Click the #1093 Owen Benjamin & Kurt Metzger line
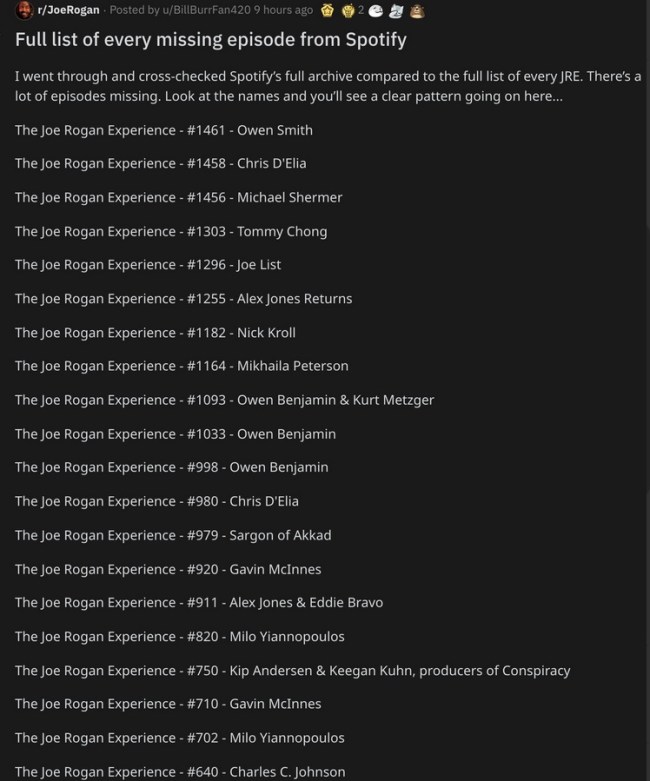This screenshot has height=781, width=650. [225, 400]
